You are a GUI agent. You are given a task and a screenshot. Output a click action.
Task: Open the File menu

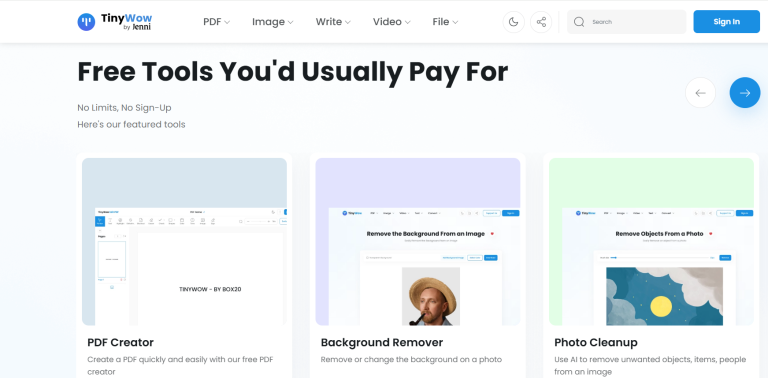tap(445, 22)
